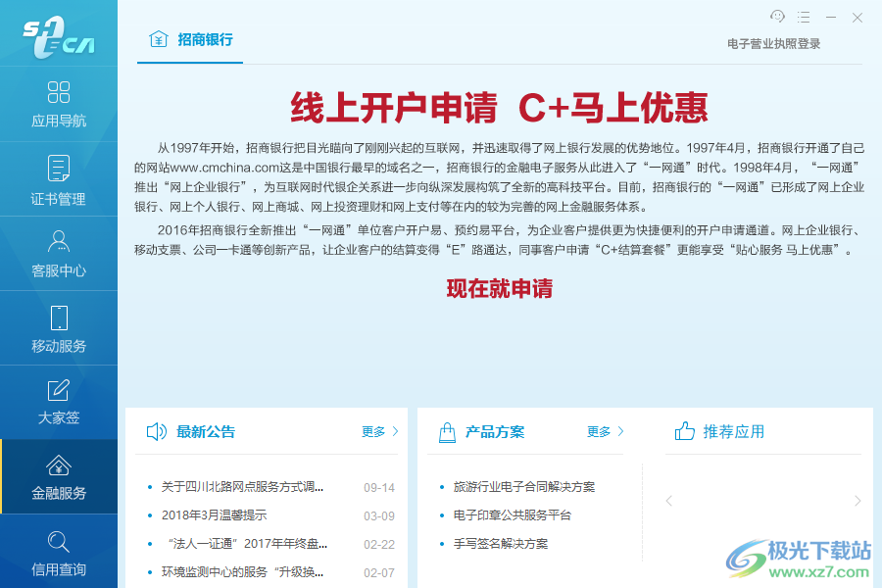Open 证书管理 certificate management

tap(59, 179)
